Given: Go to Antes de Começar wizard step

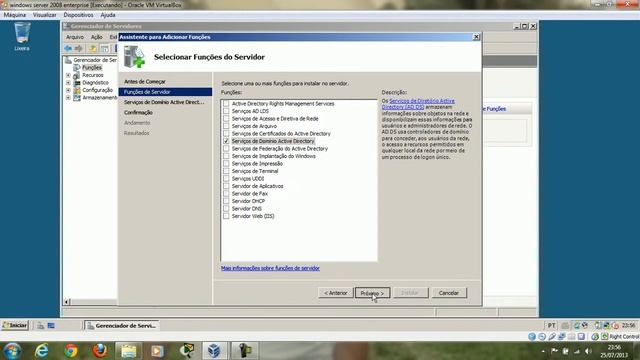Looking at the screenshot, I should click(x=145, y=82).
